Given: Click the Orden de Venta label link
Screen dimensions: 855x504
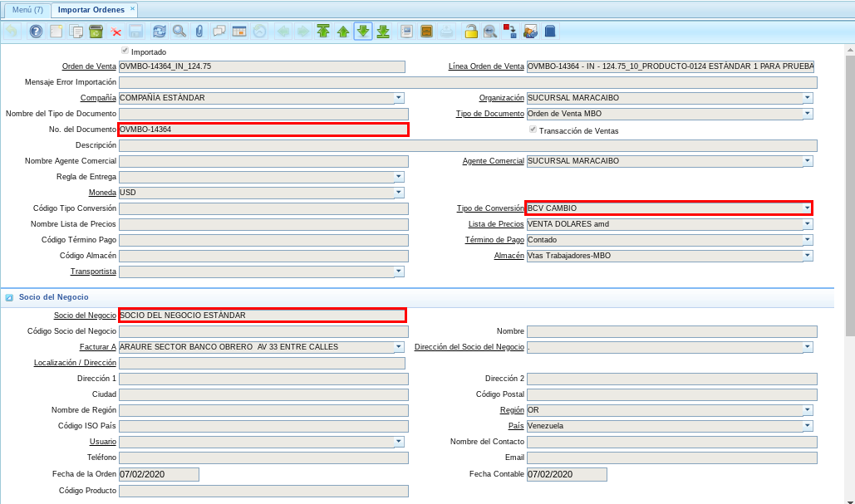Looking at the screenshot, I should (x=89, y=66).
